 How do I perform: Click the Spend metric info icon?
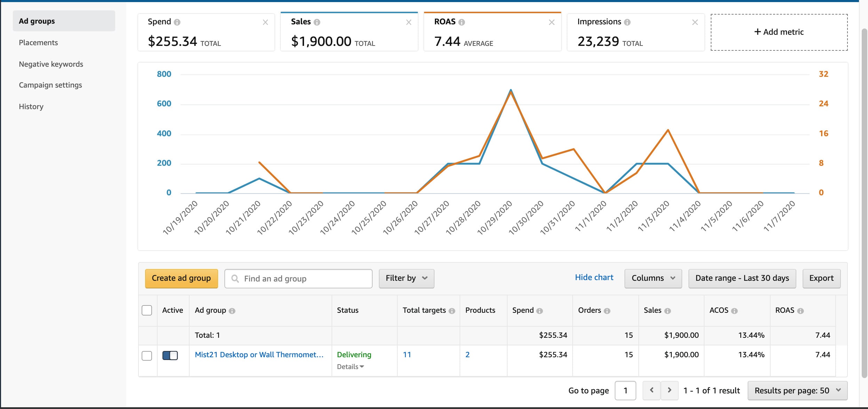pos(177,22)
